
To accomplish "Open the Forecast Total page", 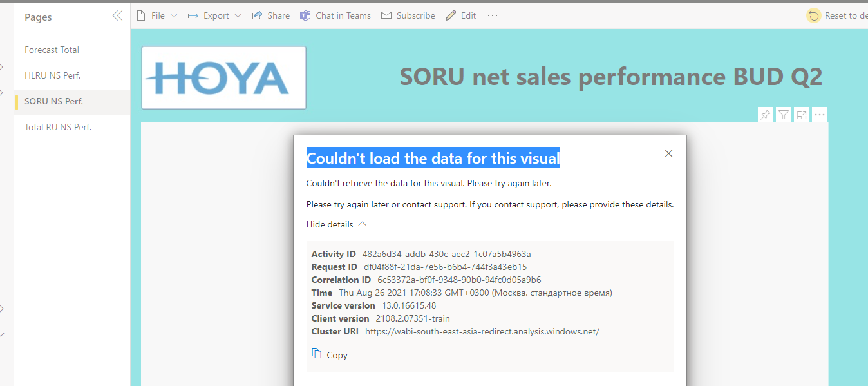I will (x=72, y=50).
